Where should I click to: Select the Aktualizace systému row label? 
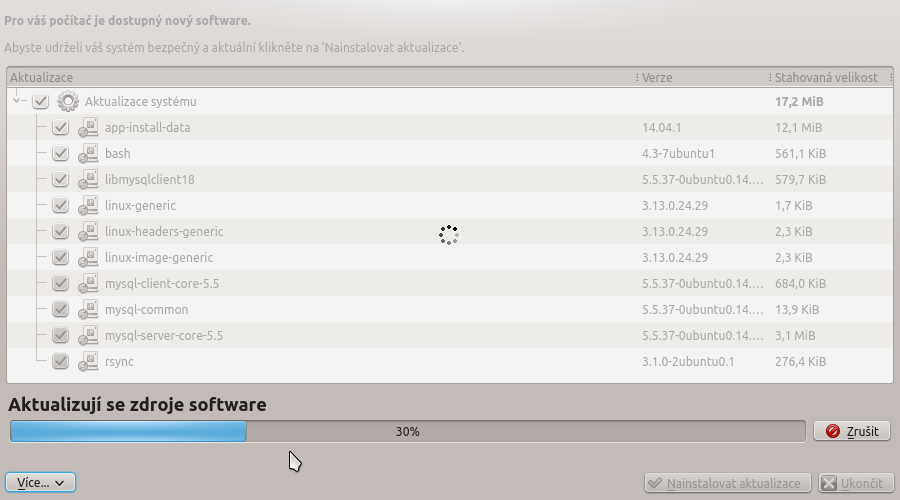tap(141, 102)
